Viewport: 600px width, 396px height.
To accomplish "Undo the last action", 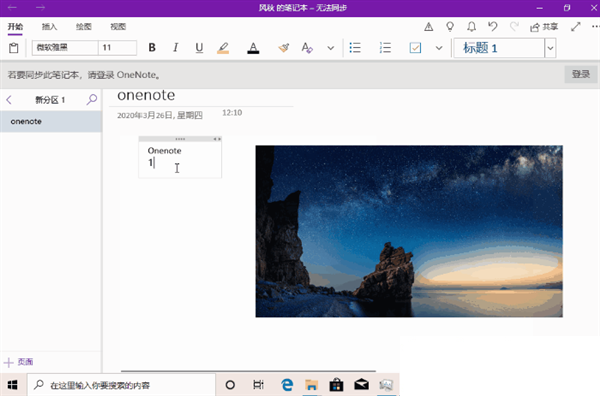I will 493,26.
